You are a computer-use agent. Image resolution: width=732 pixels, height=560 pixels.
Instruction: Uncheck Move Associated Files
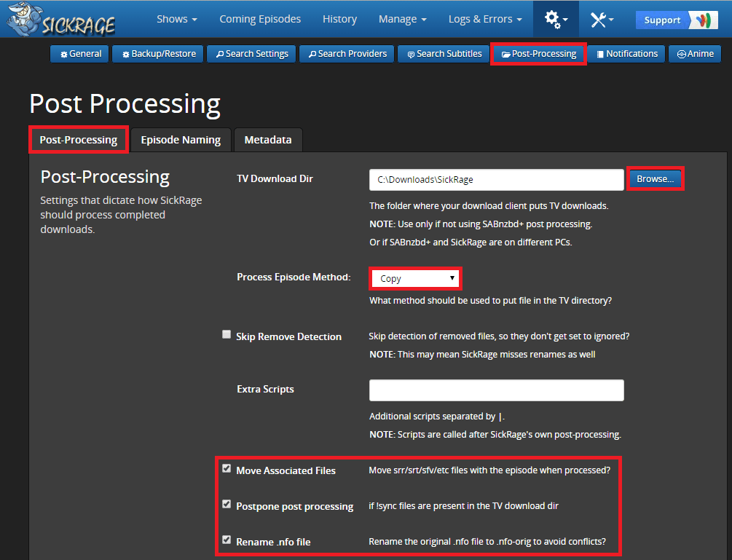click(x=227, y=469)
